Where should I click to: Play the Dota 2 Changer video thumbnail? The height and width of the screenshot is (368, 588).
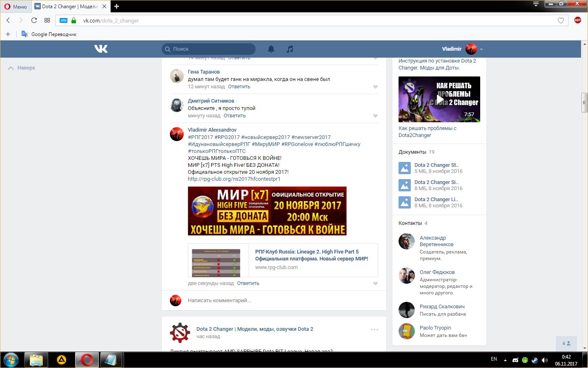(439, 99)
